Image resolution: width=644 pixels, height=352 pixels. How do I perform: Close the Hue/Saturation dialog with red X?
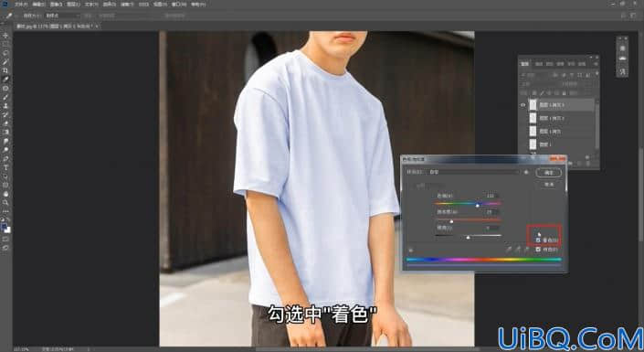coord(558,159)
